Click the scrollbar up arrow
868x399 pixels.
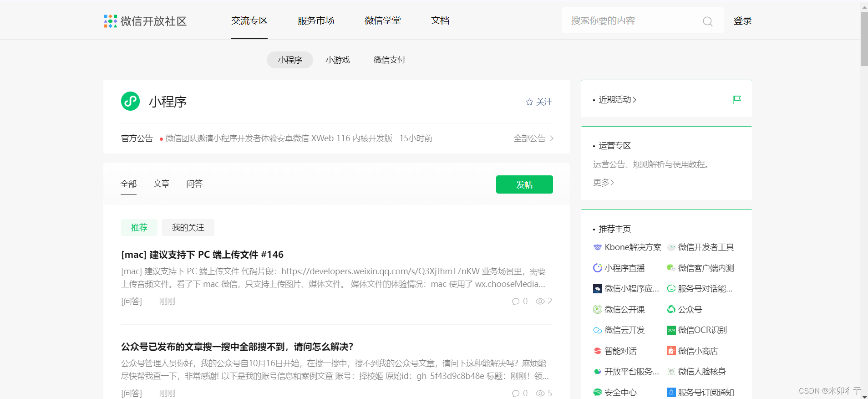click(x=864, y=7)
